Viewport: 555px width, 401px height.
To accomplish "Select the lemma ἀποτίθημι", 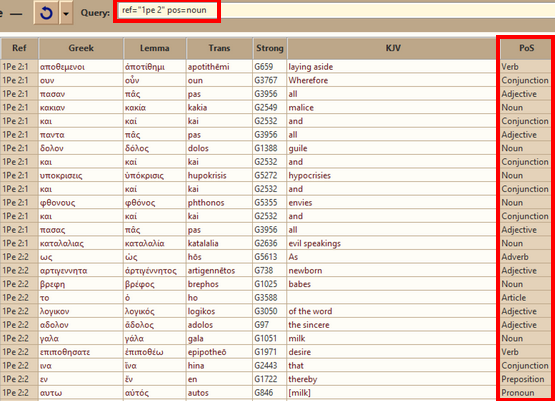I will (145, 67).
